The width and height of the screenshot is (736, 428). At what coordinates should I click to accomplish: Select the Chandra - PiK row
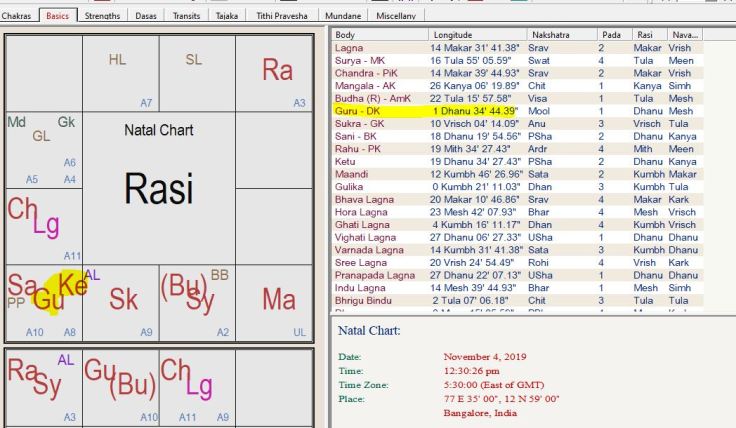[x=518, y=73]
